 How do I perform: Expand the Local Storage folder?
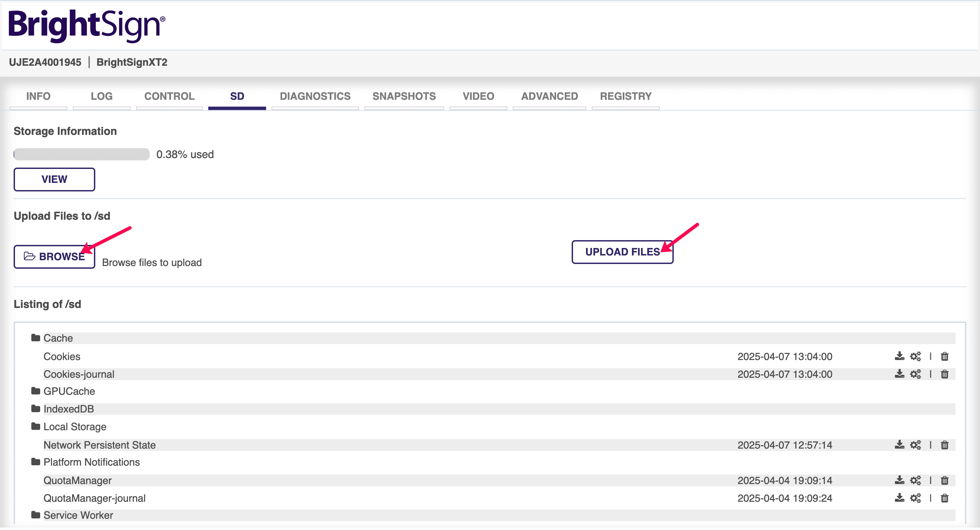tap(75, 426)
